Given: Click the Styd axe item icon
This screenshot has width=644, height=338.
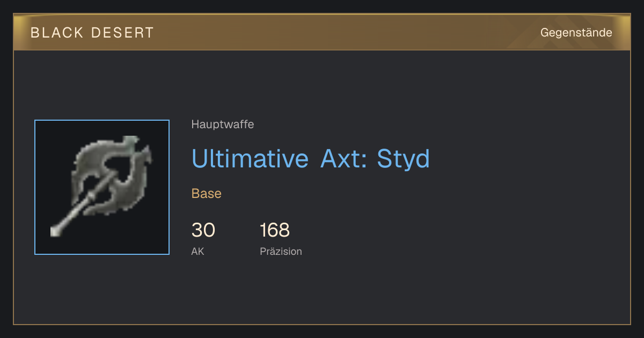Looking at the screenshot, I should click(x=102, y=187).
